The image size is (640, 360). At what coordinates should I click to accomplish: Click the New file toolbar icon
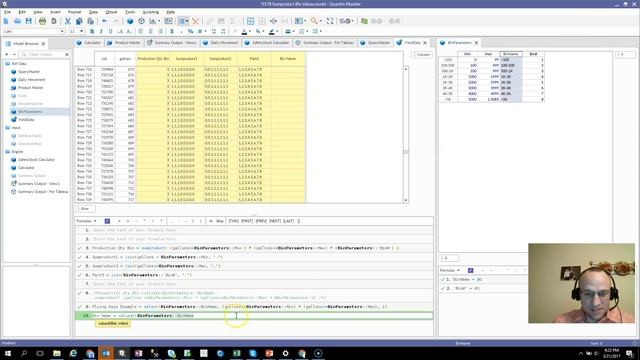(6, 21)
